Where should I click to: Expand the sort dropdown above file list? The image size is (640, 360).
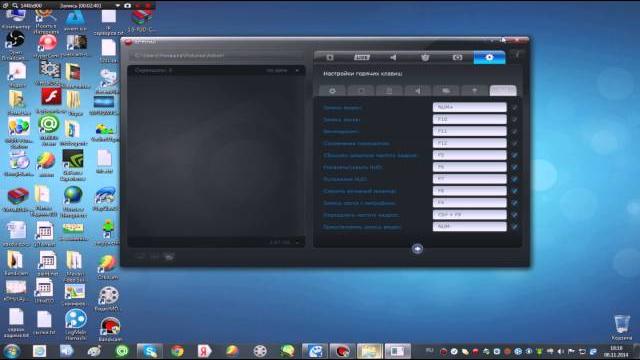tap(297, 71)
